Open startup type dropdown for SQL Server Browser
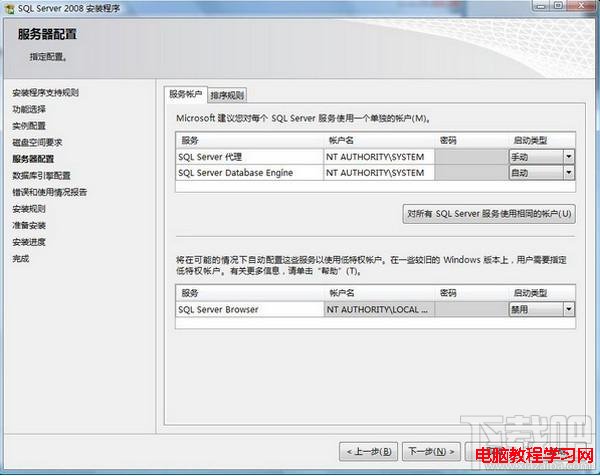Screen dimensions: 600x476 [569, 309]
